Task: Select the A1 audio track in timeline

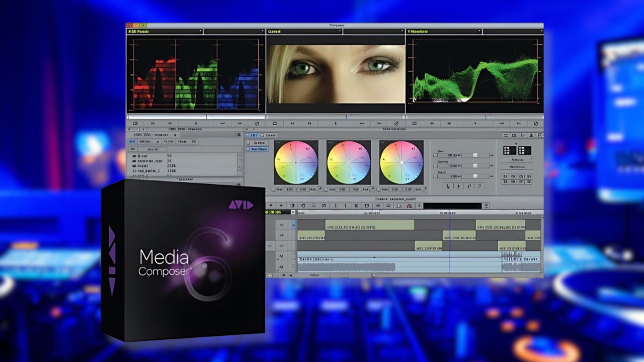Action: (282, 256)
